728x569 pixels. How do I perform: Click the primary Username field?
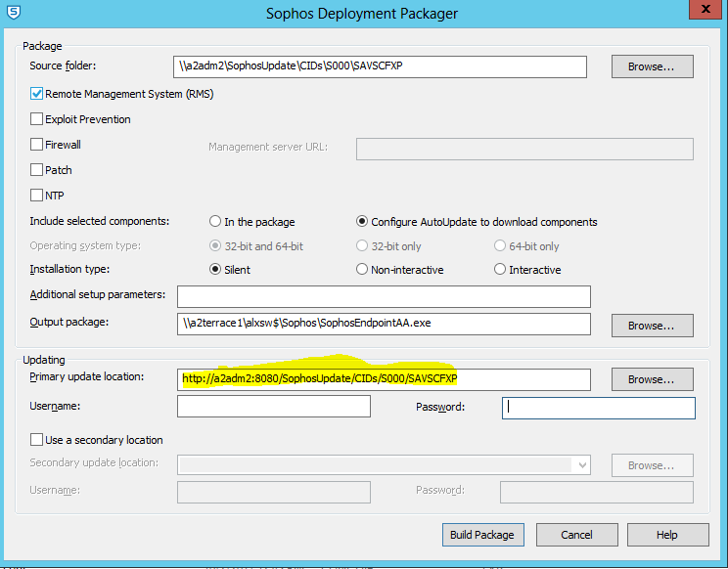pos(273,407)
